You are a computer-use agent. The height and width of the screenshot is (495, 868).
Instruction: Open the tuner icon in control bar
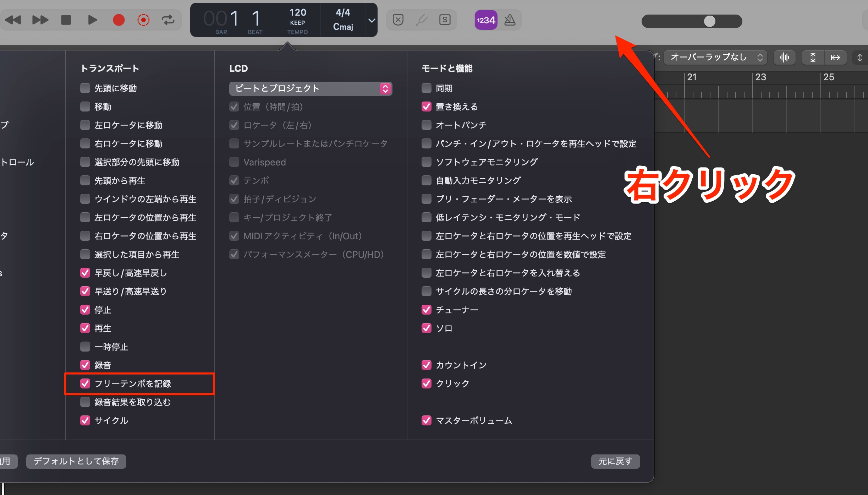(422, 20)
